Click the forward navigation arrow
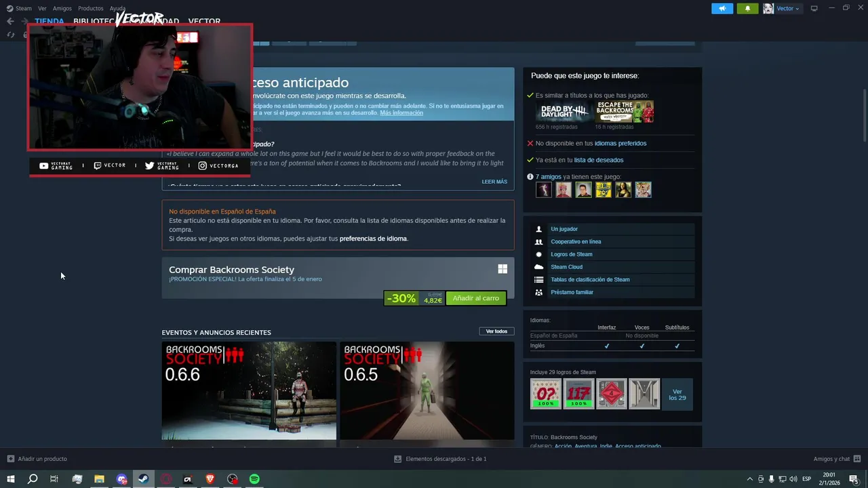The image size is (868, 488). [x=24, y=21]
